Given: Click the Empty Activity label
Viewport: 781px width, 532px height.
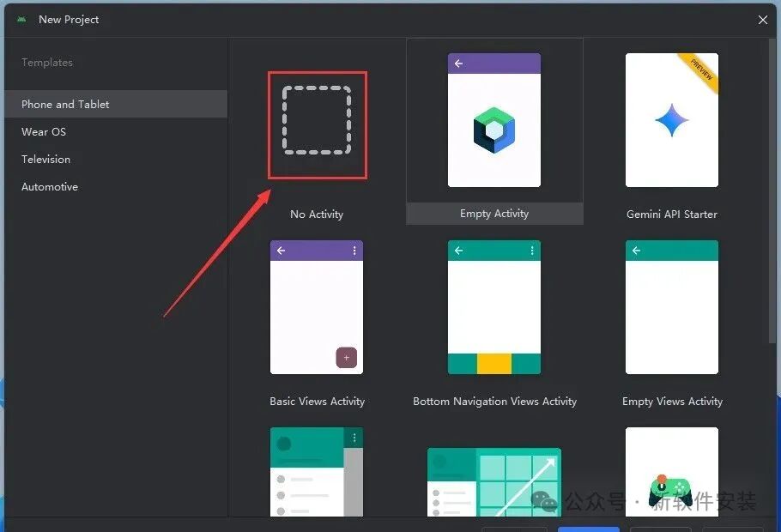Looking at the screenshot, I should [494, 213].
